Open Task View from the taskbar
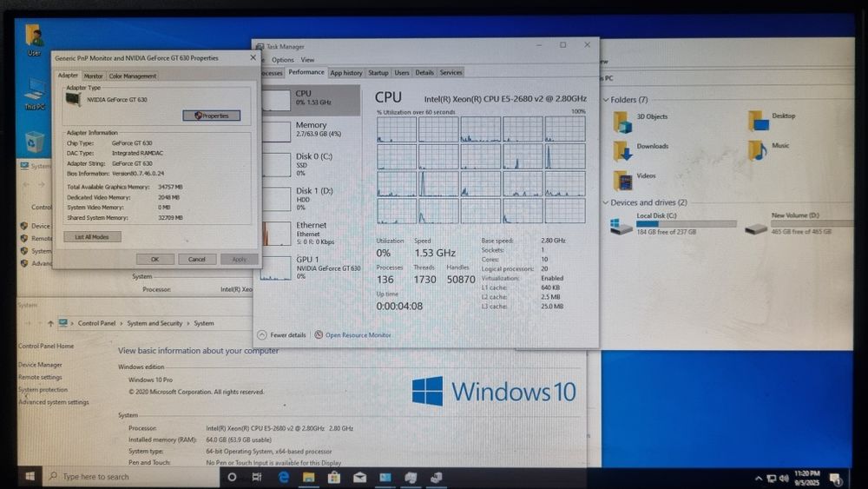The width and height of the screenshot is (868, 489). [257, 477]
